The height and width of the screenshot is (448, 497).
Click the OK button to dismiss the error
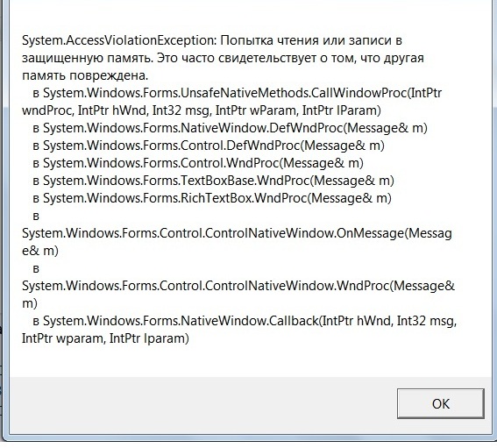(441, 403)
